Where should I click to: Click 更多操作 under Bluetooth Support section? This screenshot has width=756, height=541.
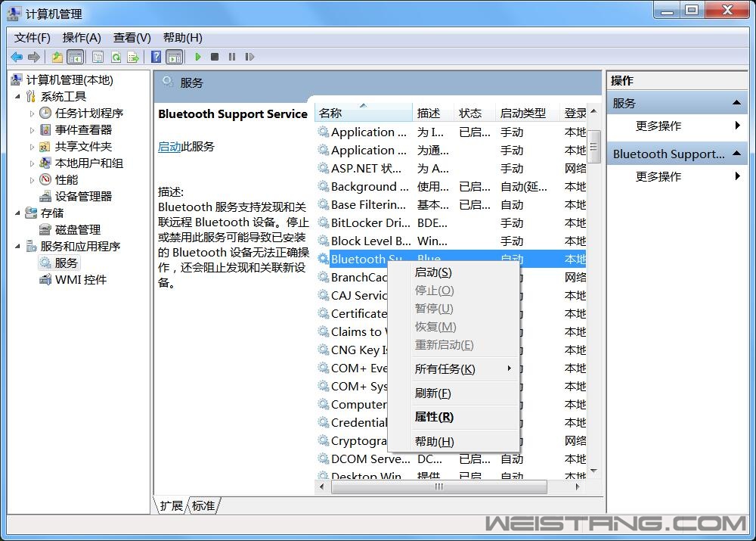click(x=658, y=176)
